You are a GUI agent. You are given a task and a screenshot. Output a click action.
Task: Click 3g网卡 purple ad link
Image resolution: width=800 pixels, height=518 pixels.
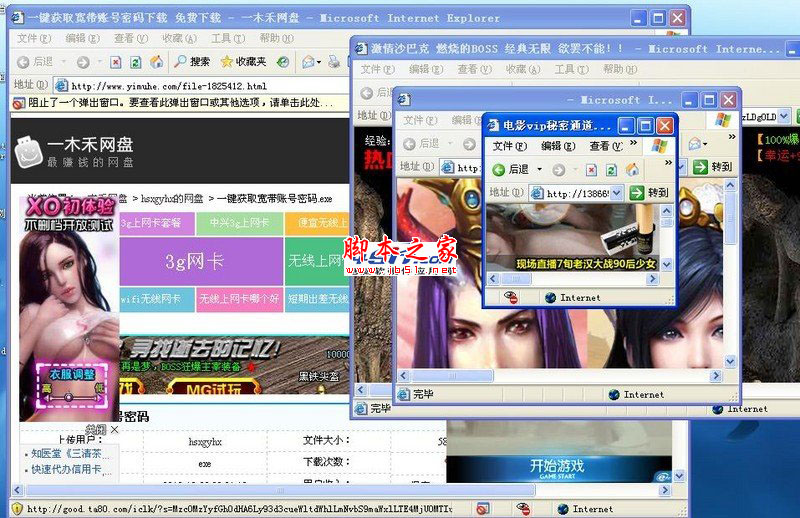[201, 261]
